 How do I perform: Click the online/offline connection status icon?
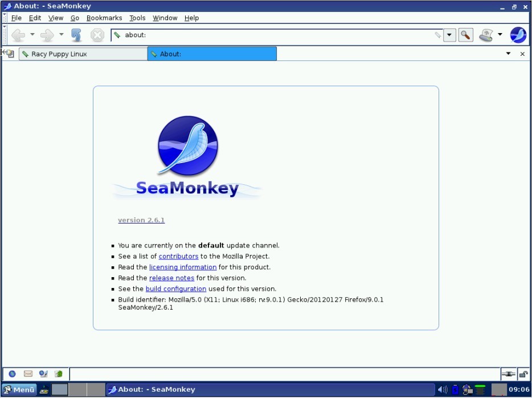coord(508,374)
